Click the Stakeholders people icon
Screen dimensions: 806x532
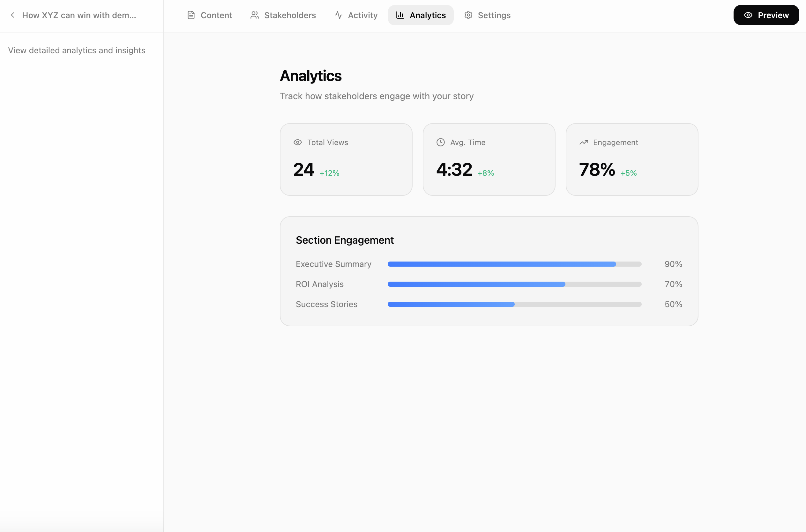point(255,15)
